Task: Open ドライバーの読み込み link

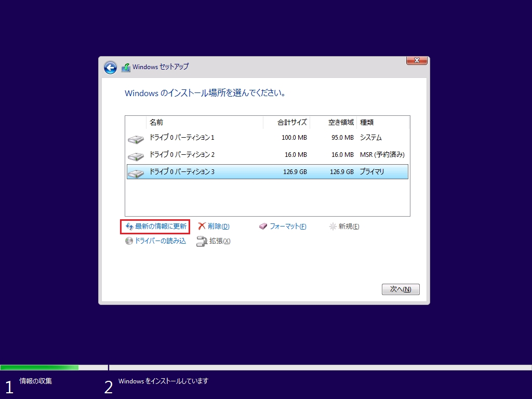Action: pyautogui.click(x=161, y=241)
